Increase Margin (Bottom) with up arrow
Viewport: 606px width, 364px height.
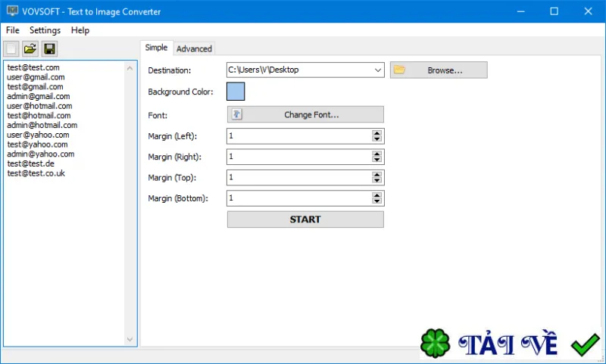point(376,195)
